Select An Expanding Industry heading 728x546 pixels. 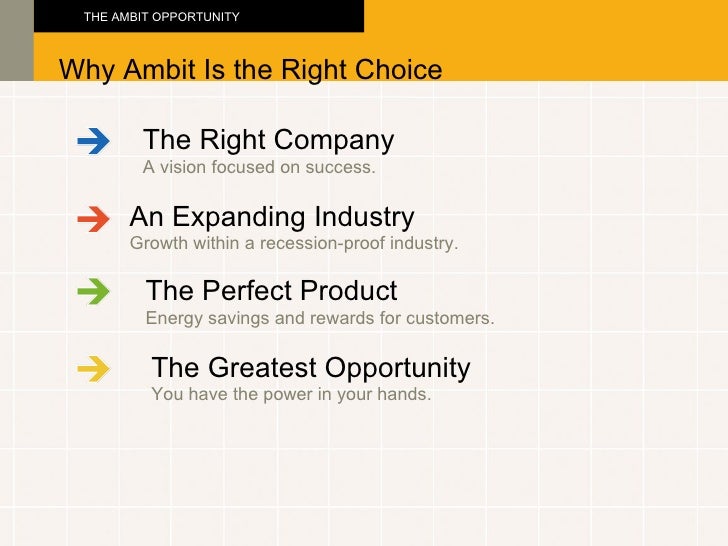(x=271, y=217)
